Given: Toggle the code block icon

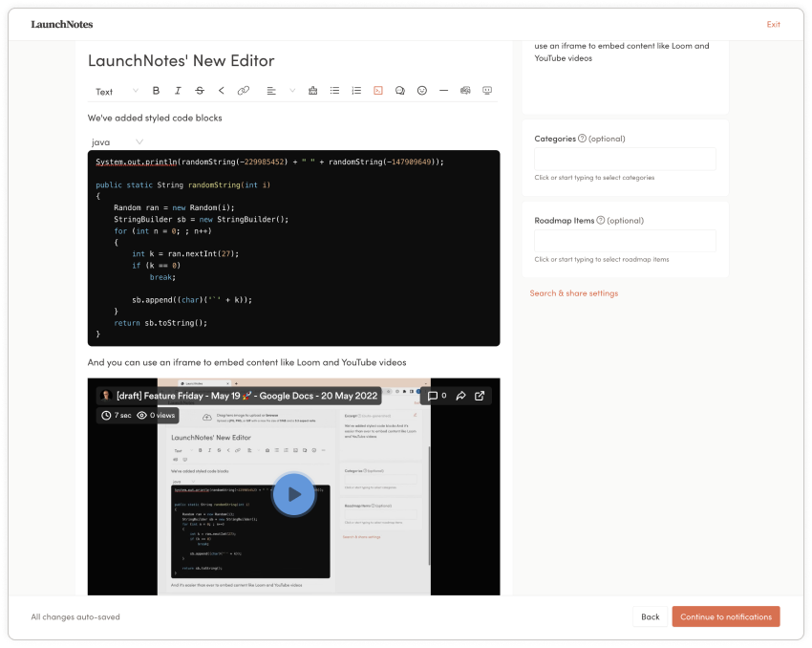Looking at the screenshot, I should point(378,91).
